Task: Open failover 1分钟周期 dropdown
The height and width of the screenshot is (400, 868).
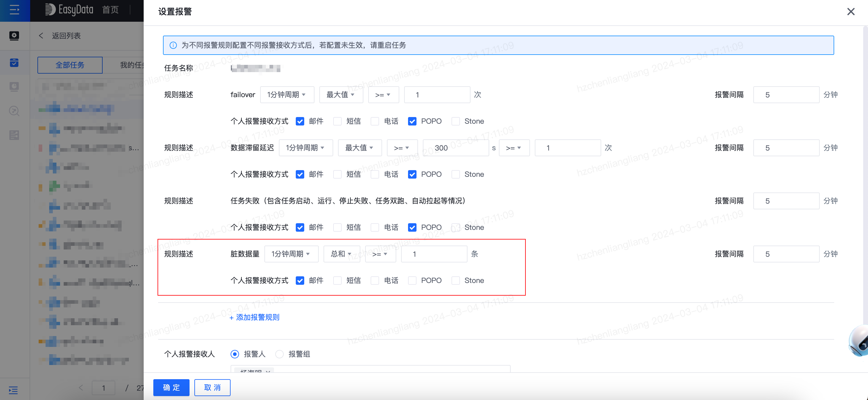Action: click(x=287, y=95)
